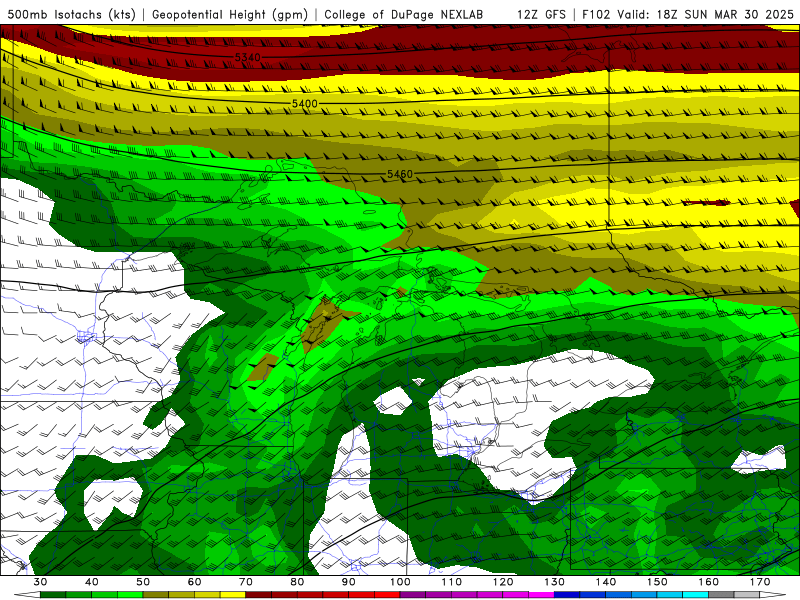Click the 'College of DuPage NEXLAB' label

pos(404,15)
